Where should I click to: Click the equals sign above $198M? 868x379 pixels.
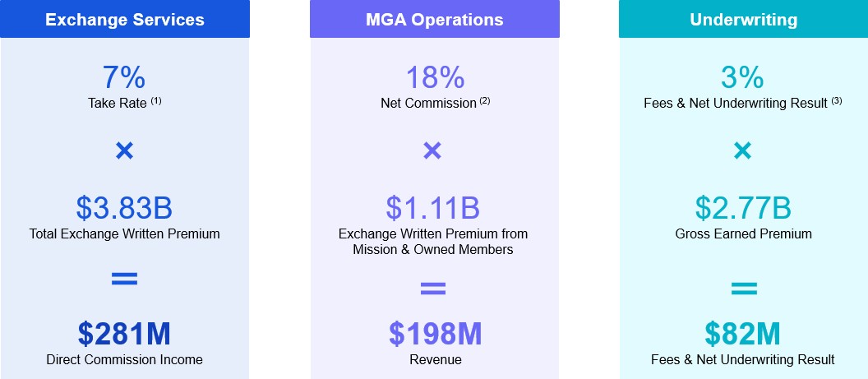coord(433,288)
